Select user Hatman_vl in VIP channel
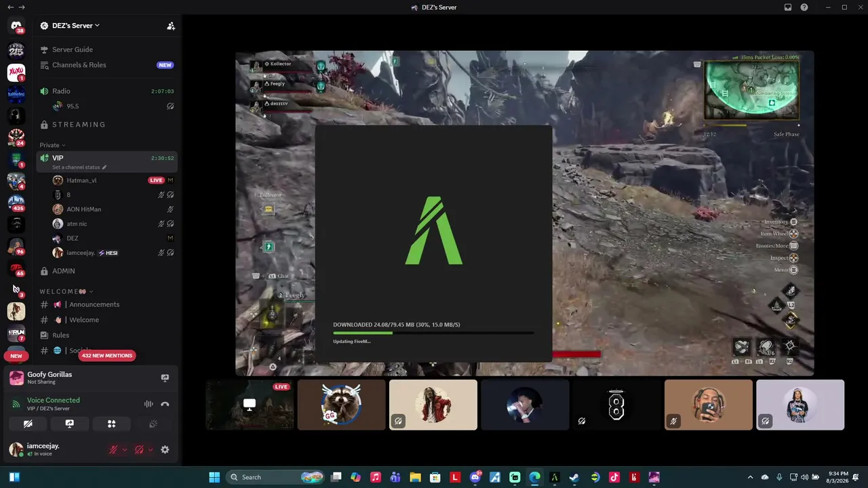 click(113, 180)
